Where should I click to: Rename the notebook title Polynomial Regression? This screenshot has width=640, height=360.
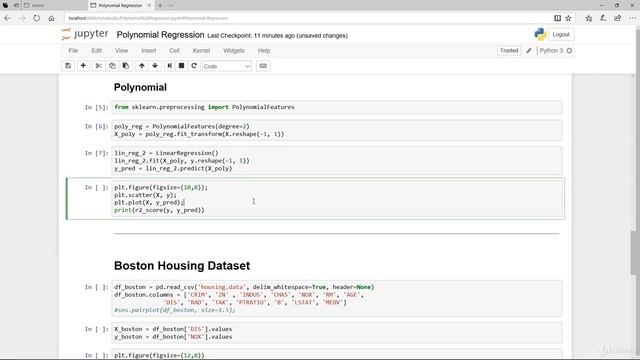(x=160, y=35)
